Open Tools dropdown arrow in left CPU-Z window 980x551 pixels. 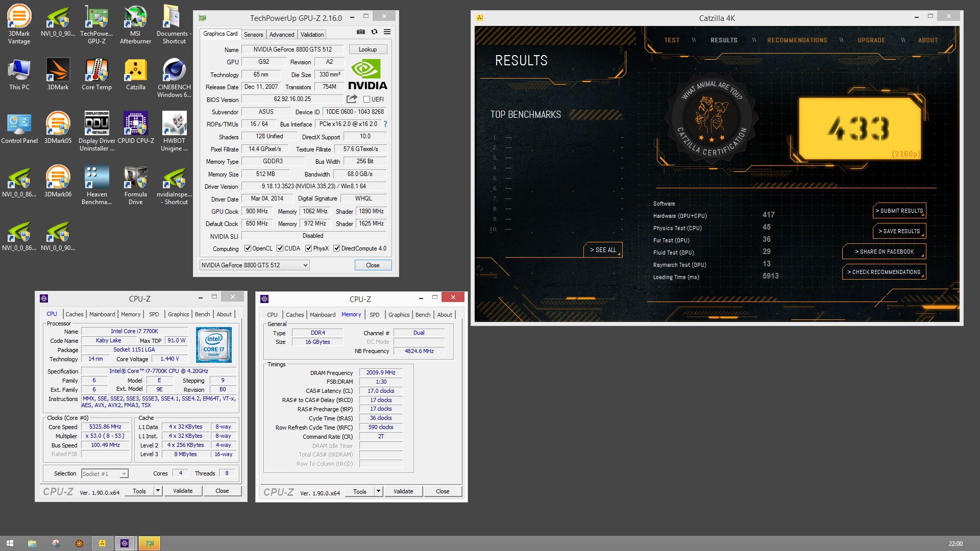[158, 491]
